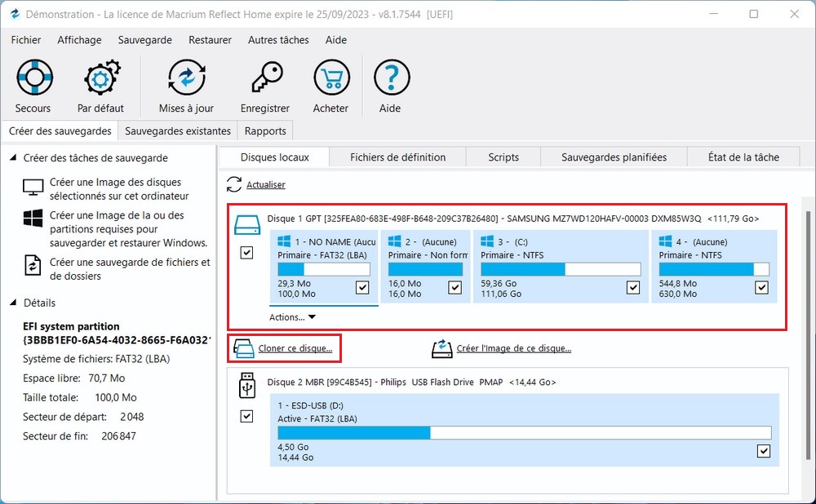Viewport: 816px width, 504px height.
Task: Click the Windows partition image icon in sidebar
Action: (33, 219)
